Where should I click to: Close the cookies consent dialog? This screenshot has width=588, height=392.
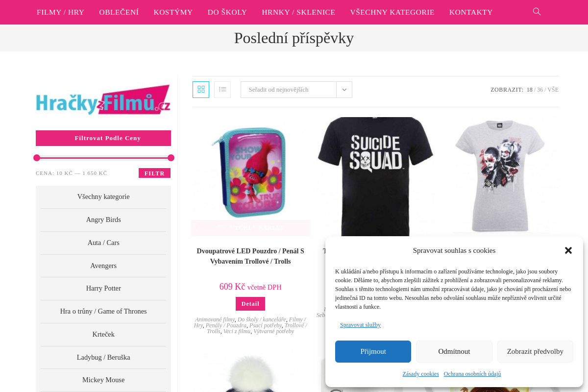point(568,250)
